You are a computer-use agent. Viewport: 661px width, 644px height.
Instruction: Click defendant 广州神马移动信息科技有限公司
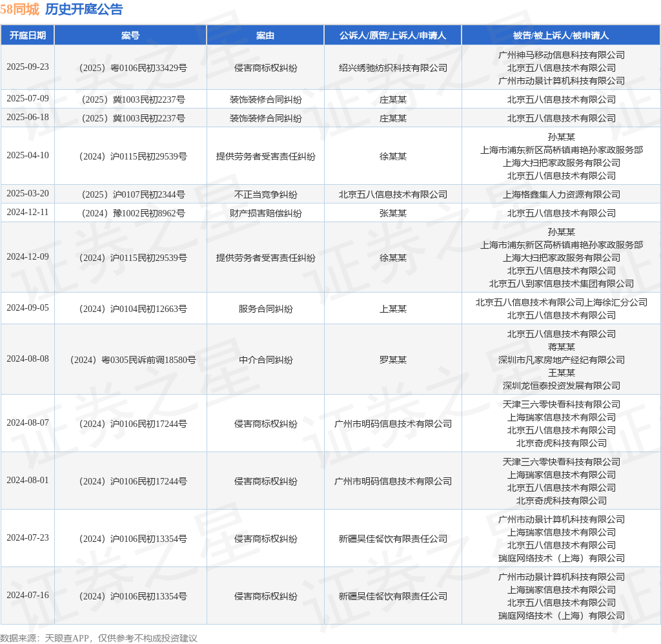(x=562, y=55)
